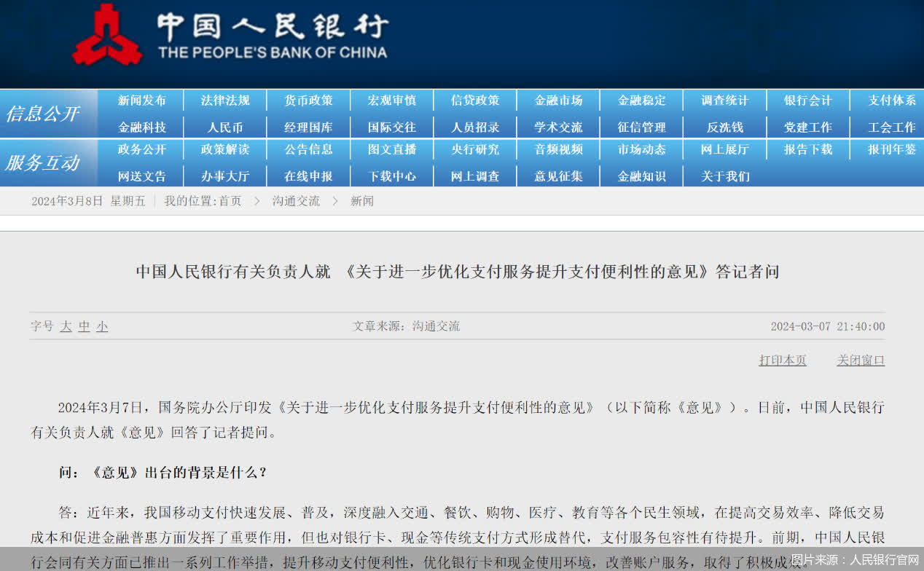Open 反洗钱 menu item
This screenshot has width=924, height=571.
point(725,127)
